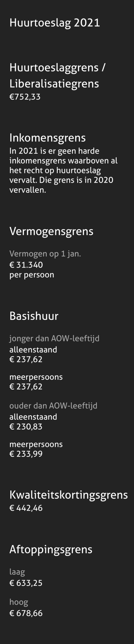Select the Inkomensgrens heading

[48, 138]
